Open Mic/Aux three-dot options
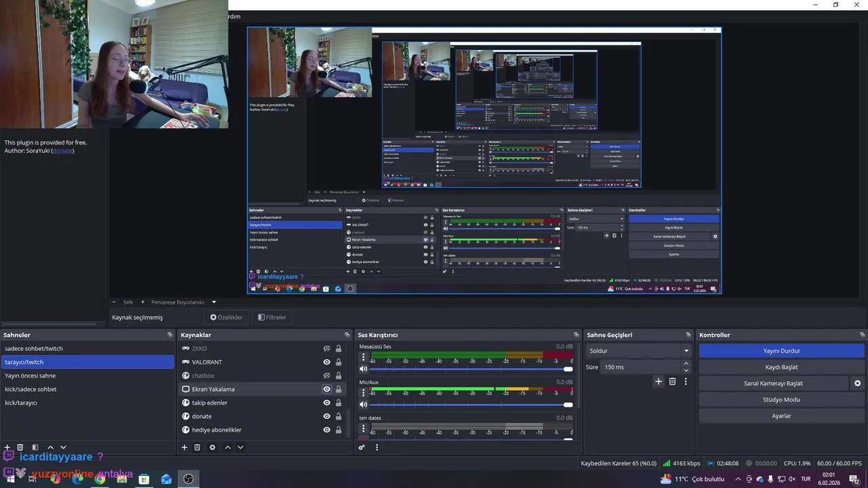Image resolution: width=868 pixels, height=488 pixels. pos(363,393)
